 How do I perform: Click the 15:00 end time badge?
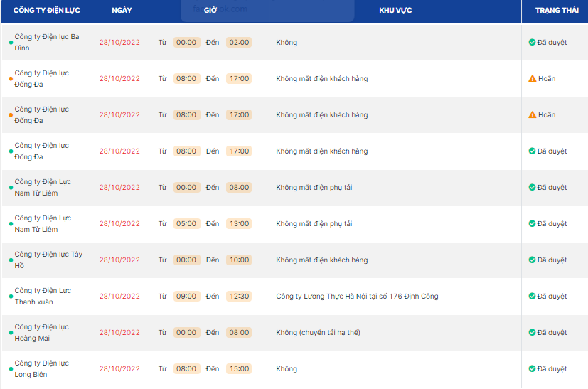[239, 368]
